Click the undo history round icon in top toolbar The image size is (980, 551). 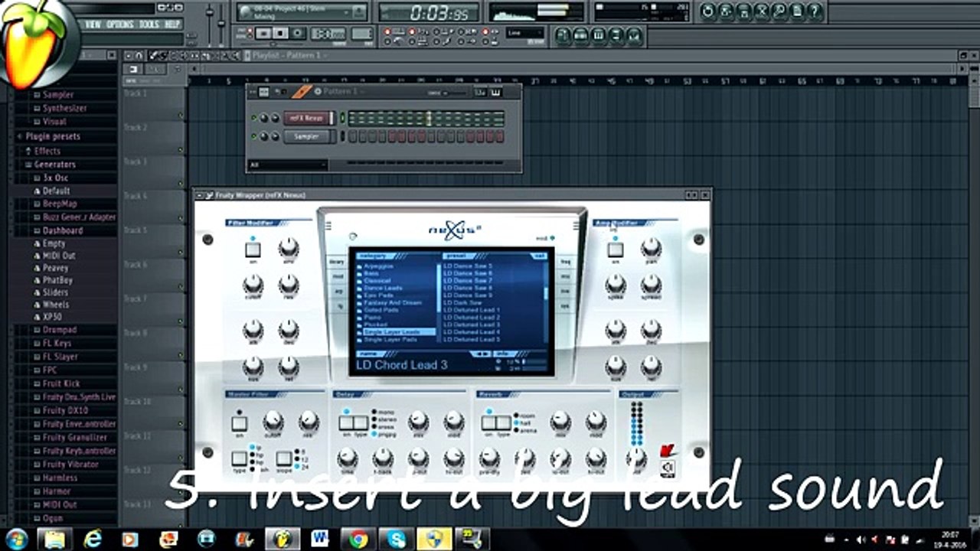[x=707, y=11]
